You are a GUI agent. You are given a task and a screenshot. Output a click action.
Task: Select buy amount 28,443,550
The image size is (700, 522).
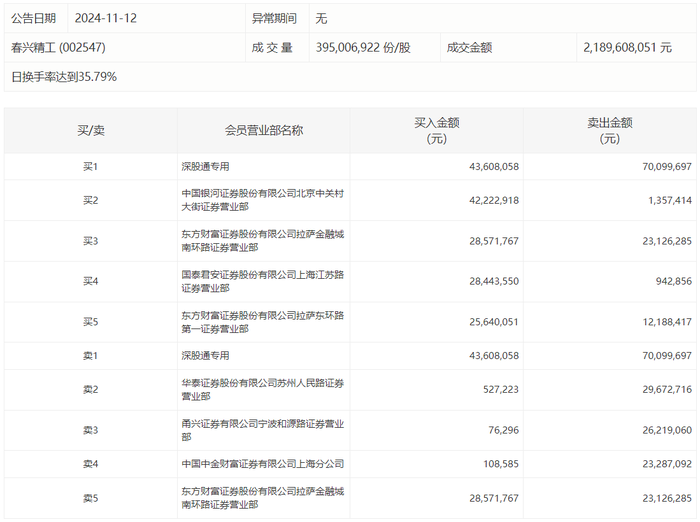494,281
